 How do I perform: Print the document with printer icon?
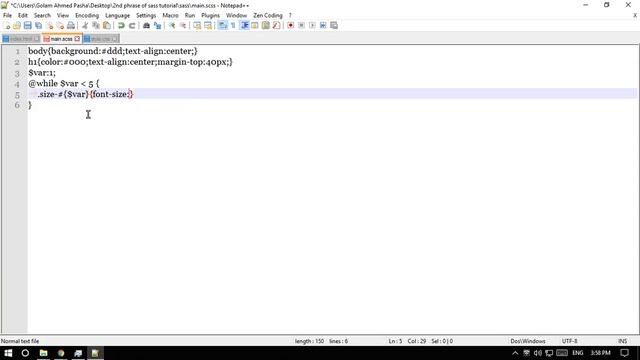tap(71, 25)
